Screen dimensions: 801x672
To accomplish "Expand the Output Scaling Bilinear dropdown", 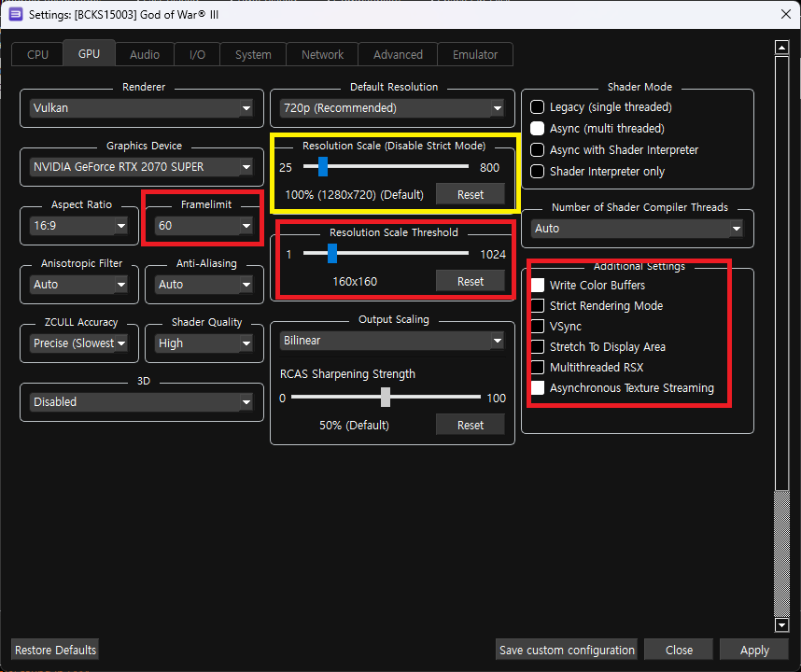I will pyautogui.click(x=392, y=341).
